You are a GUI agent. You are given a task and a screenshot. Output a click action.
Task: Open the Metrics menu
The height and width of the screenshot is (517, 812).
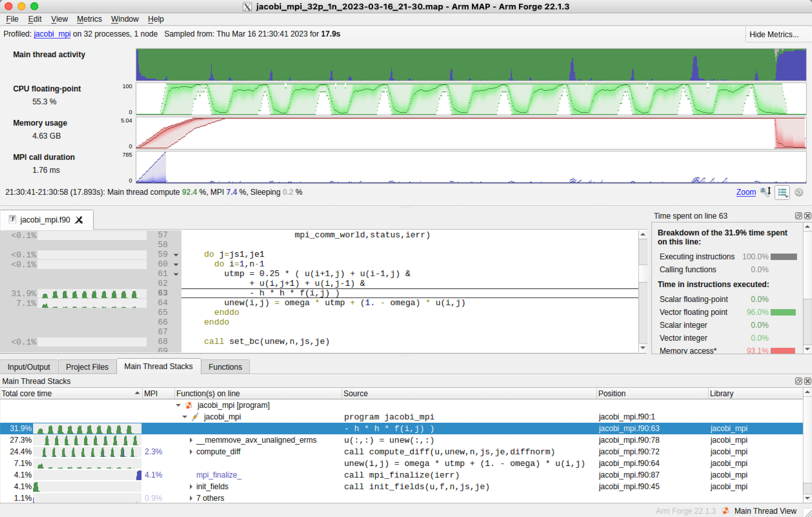tap(89, 19)
